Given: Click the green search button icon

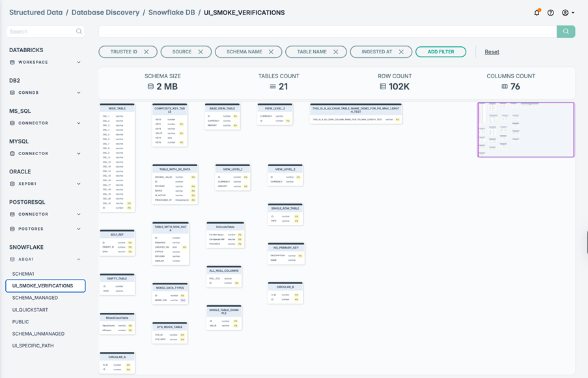Looking at the screenshot, I should pos(566,31).
